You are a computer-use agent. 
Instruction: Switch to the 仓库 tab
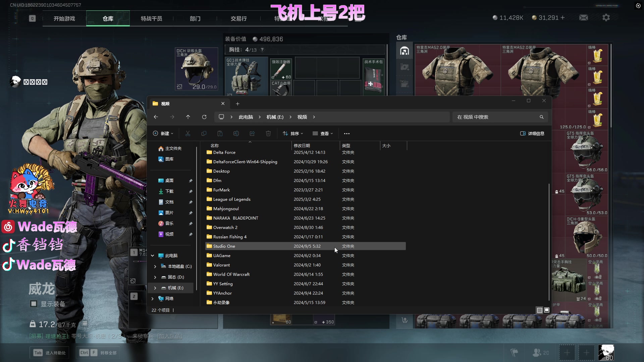coord(108,18)
